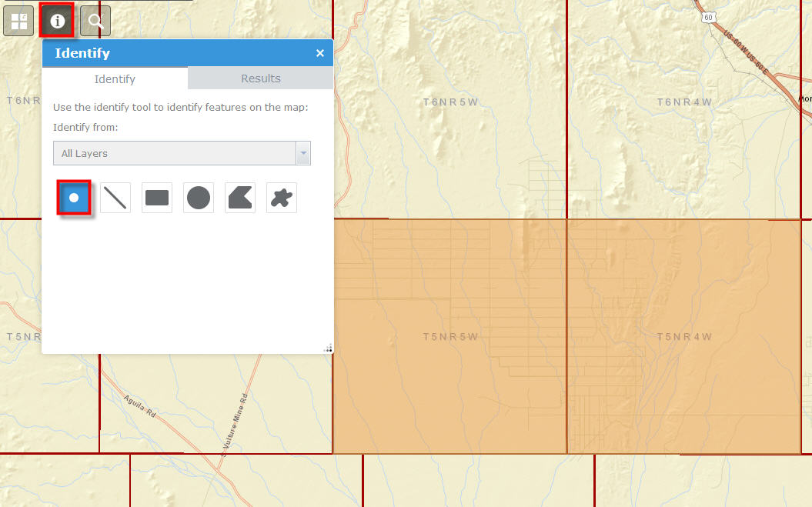812x507 pixels.
Task: Click the US 60 highway shield
Action: pos(708,17)
